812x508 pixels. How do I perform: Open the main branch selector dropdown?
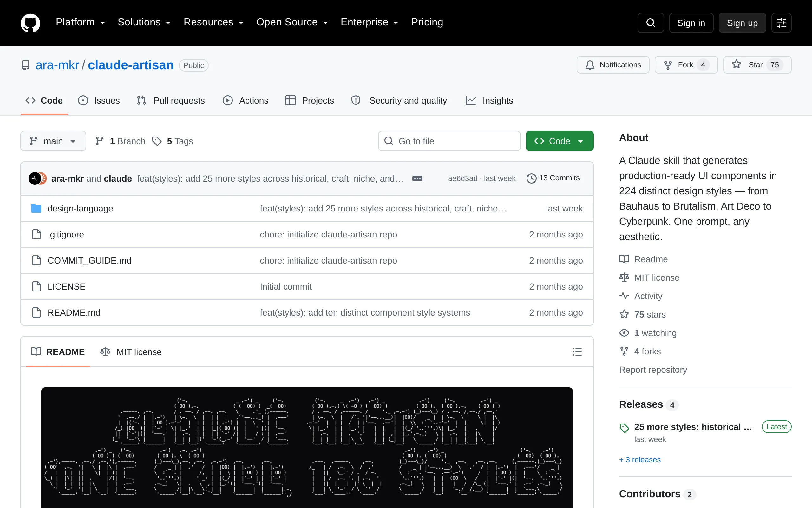pyautogui.click(x=53, y=141)
